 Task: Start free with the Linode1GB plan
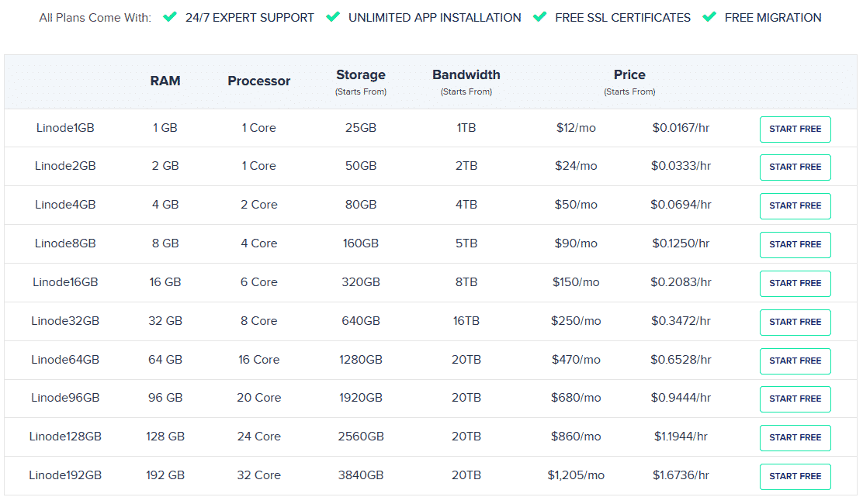[x=795, y=129]
